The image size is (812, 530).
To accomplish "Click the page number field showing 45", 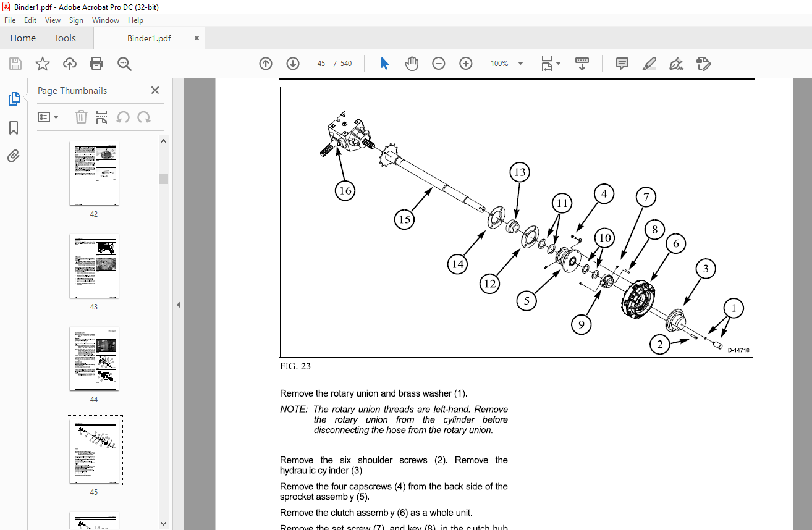I will pos(321,64).
